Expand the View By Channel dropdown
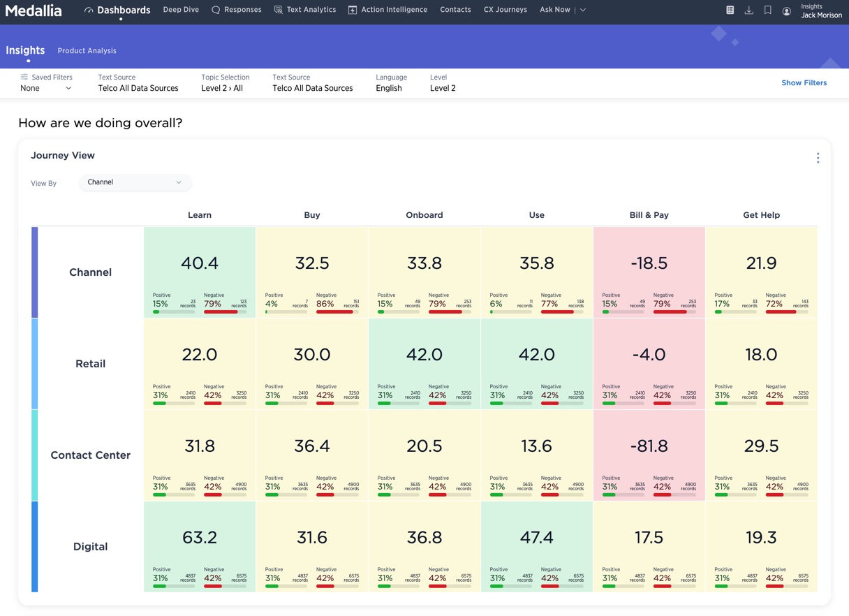Screen dimensions: 849x616 coord(135,182)
